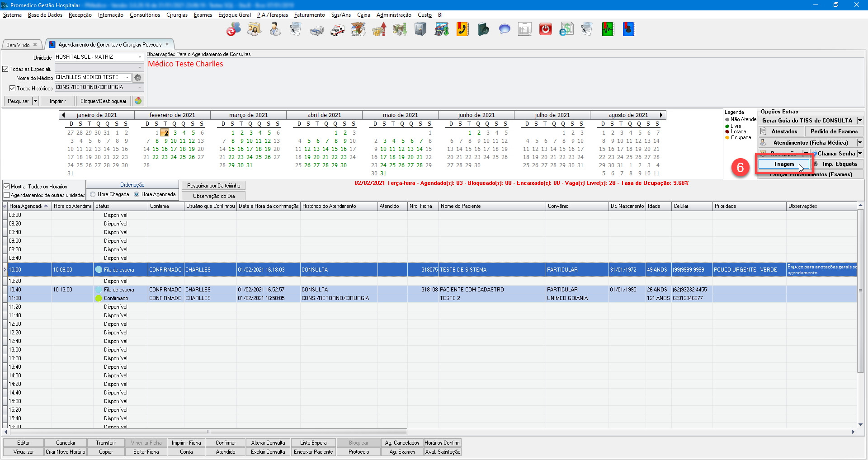Open the Nome do Médico dropdown
The image size is (868, 460).
(x=127, y=78)
